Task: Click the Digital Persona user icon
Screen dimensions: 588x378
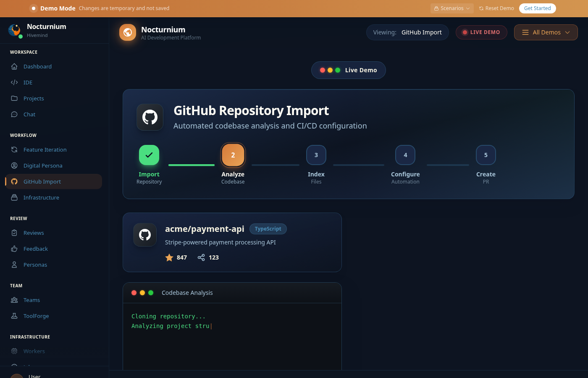Action: coord(14,165)
